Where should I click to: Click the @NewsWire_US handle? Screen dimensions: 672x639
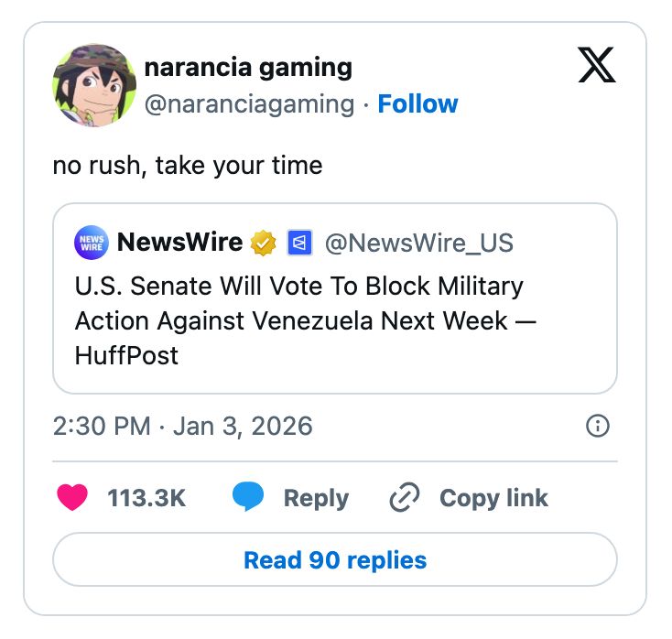point(419,243)
